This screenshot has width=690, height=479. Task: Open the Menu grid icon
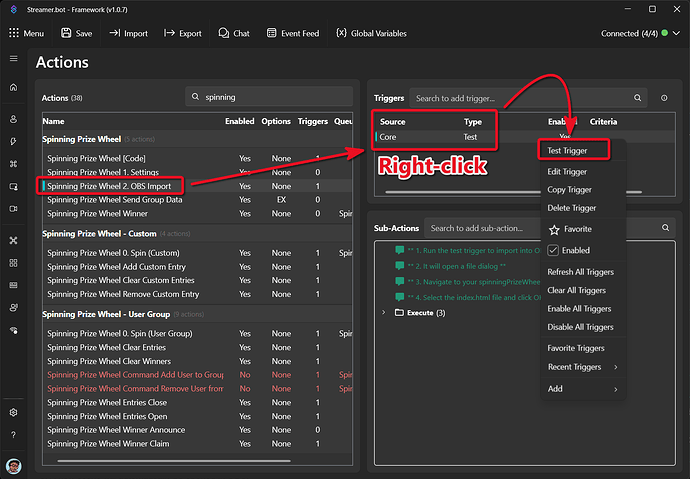(x=14, y=33)
